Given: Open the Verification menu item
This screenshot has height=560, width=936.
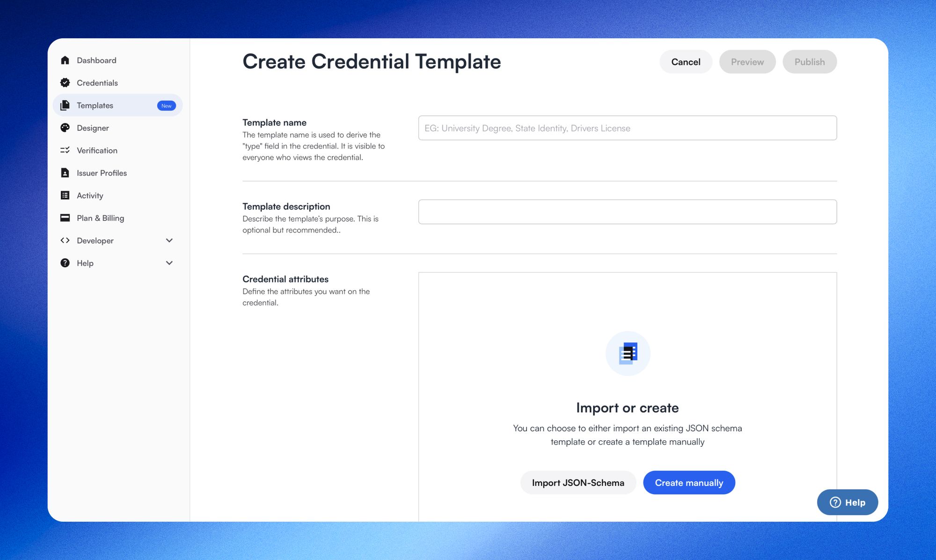Looking at the screenshot, I should [97, 150].
